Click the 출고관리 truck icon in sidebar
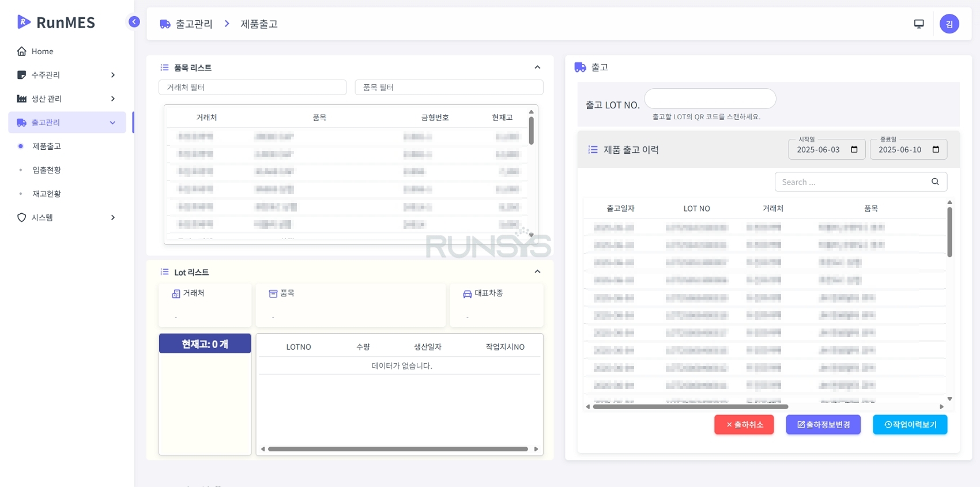Image resolution: width=980 pixels, height=487 pixels. 22,122
